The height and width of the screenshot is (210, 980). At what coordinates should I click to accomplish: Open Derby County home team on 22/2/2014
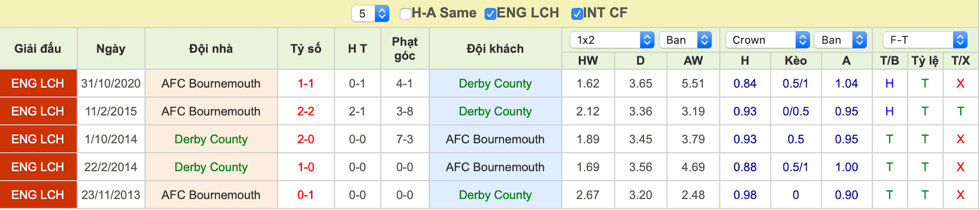point(211,167)
